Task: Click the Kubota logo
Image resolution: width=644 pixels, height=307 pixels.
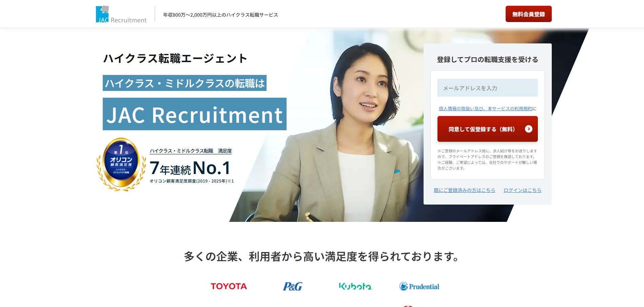Action: 355,286
